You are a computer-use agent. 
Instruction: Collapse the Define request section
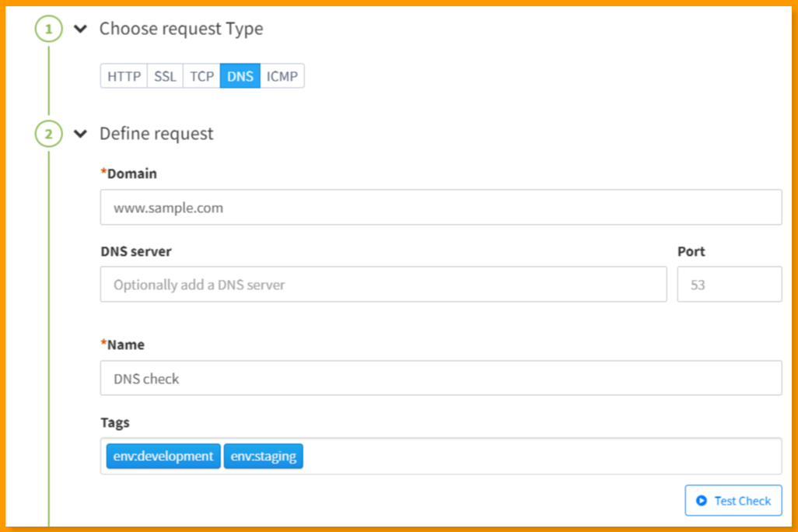(80, 133)
